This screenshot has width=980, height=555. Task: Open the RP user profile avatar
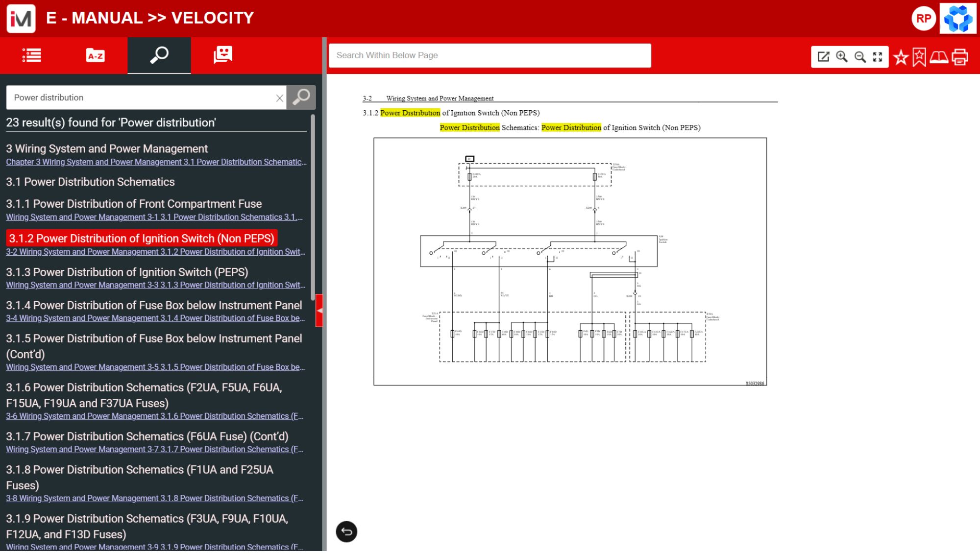(x=924, y=19)
